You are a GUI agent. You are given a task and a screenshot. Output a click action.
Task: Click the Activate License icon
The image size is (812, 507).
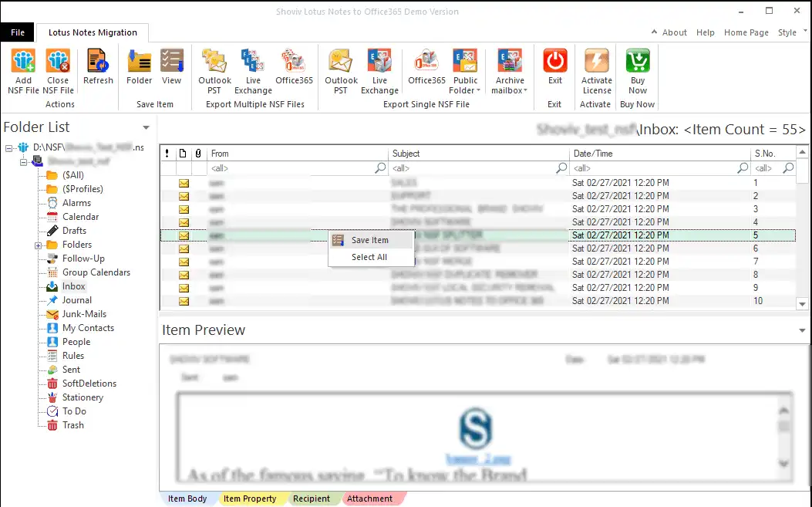[x=597, y=61]
